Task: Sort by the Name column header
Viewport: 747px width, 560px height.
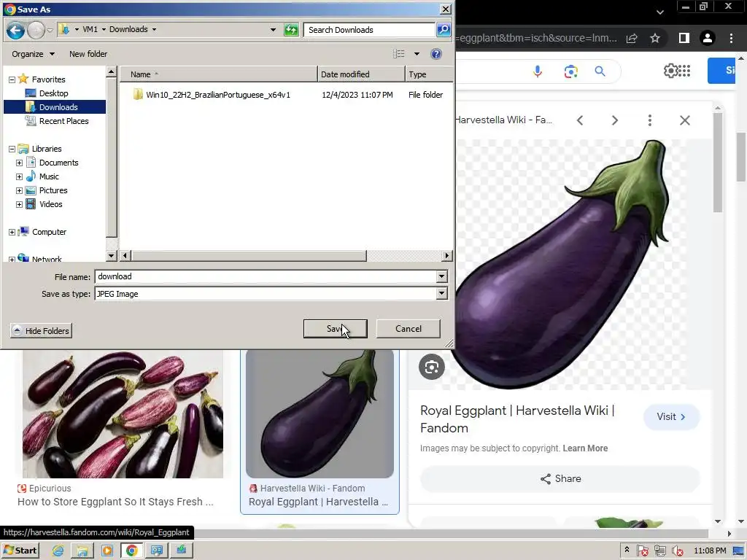Action: click(x=218, y=74)
